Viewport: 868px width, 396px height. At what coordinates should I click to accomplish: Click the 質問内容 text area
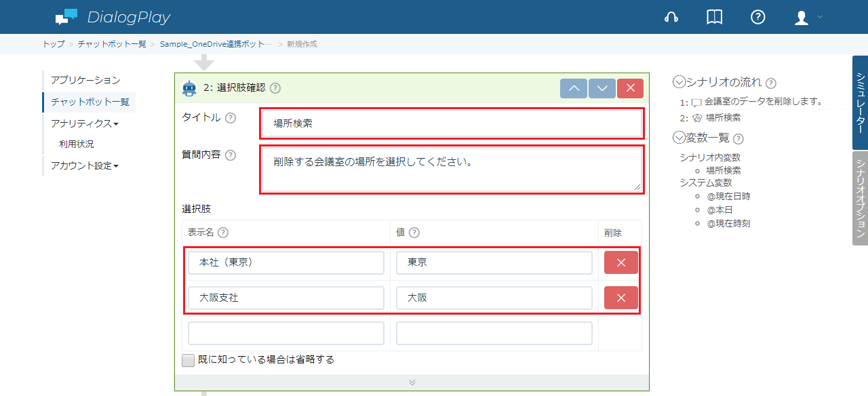[451, 170]
